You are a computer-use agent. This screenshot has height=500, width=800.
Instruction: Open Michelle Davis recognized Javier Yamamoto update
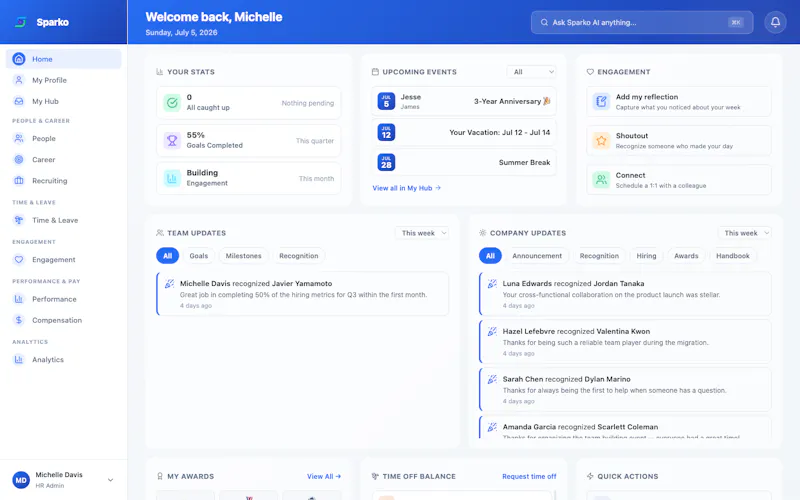click(x=303, y=294)
